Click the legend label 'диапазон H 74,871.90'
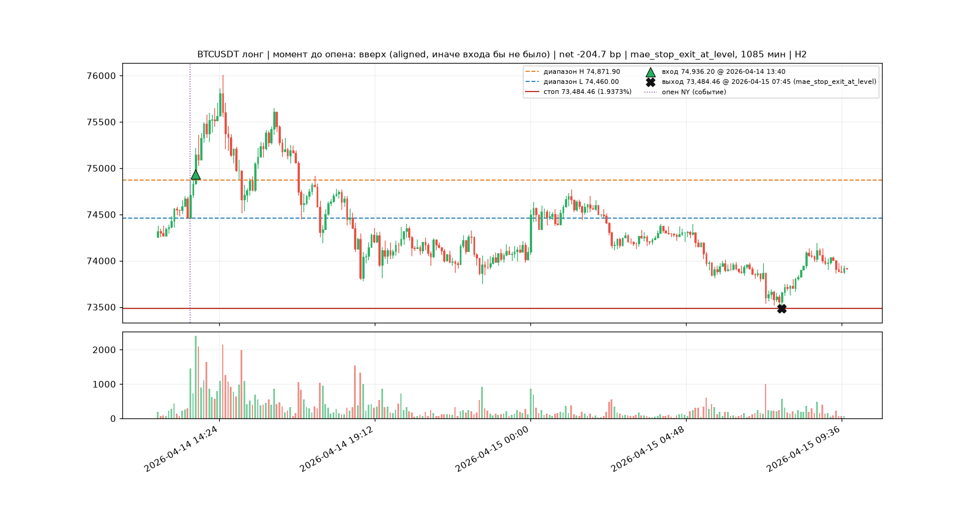Viewport: 980px width, 523px height. pos(581,72)
